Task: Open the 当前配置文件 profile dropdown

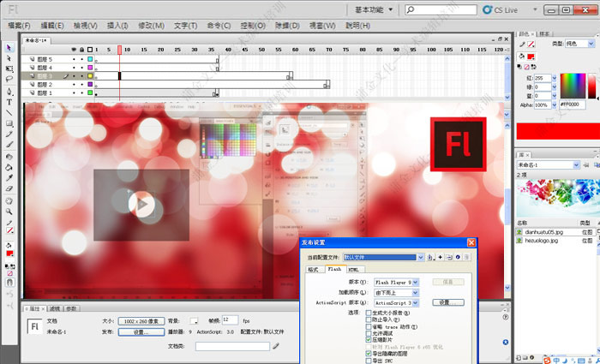Action: tap(421, 257)
